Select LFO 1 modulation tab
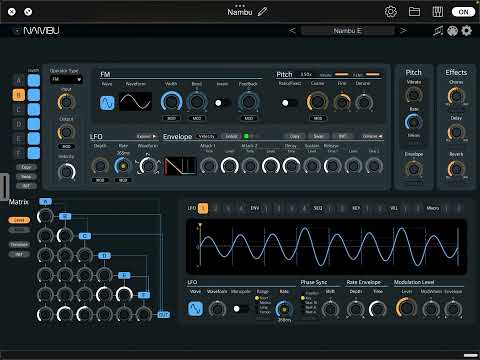The image size is (480, 360). pyautogui.click(x=203, y=208)
